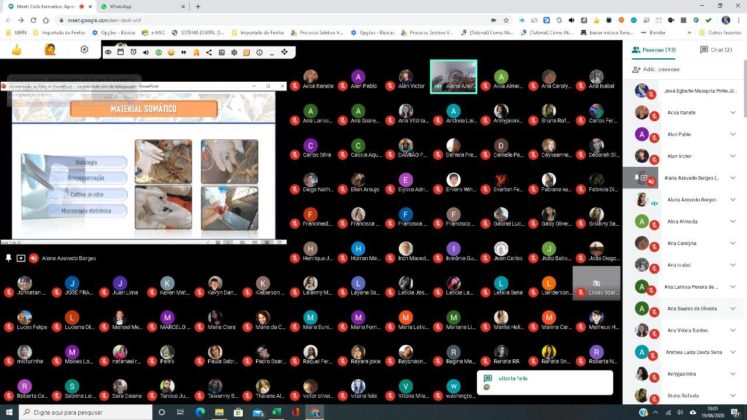747x420 pixels.
Task: Switch to the Pessoas tab
Action: coord(654,50)
